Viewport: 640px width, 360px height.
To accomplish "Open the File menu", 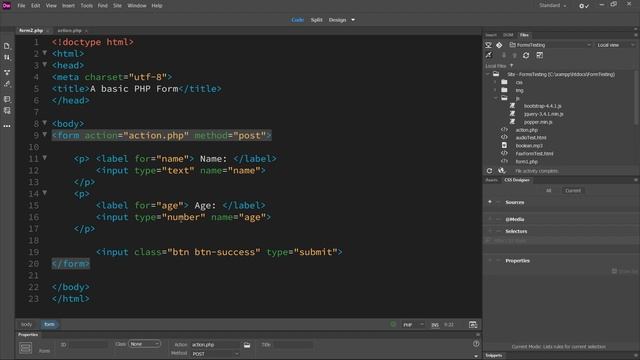I will 21,6.
